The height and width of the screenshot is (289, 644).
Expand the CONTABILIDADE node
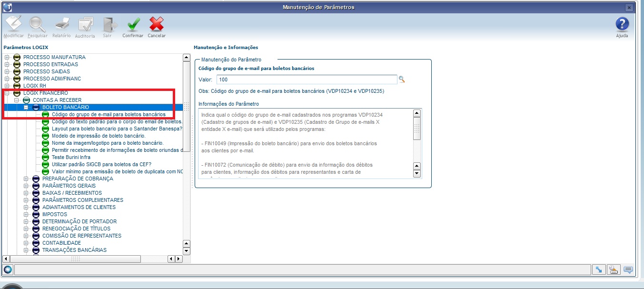click(26, 243)
